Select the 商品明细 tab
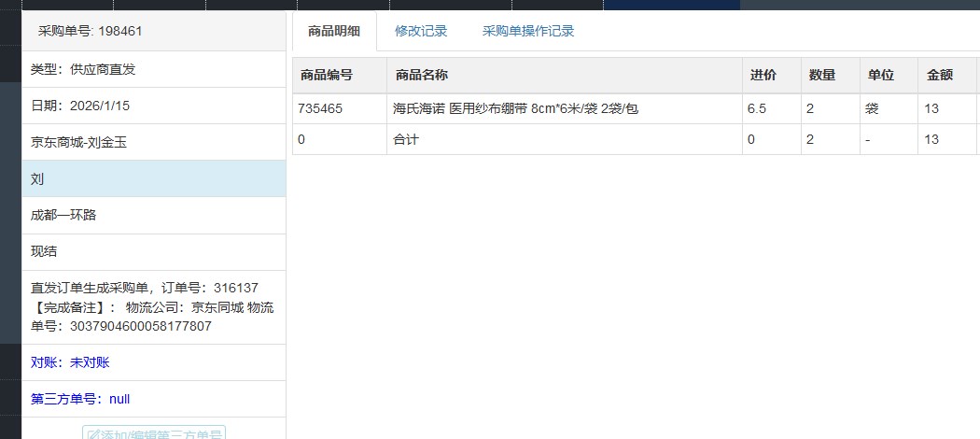The height and width of the screenshot is (439, 980). point(333,31)
